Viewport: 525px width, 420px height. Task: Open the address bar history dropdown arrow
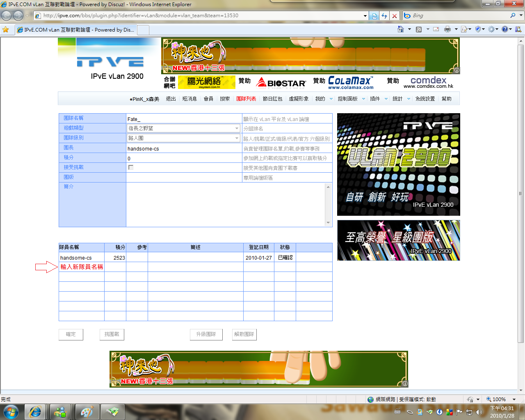(365, 16)
